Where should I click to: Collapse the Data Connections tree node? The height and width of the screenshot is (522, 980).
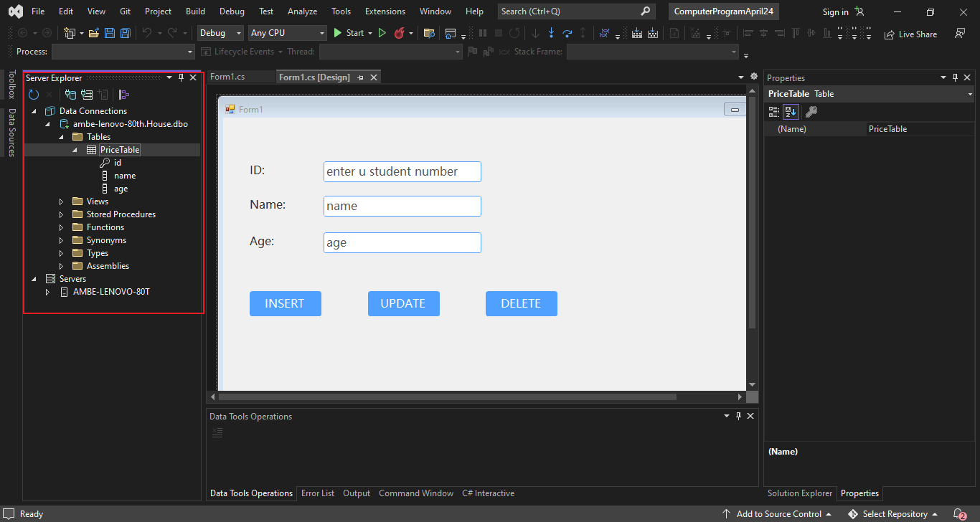pos(34,111)
